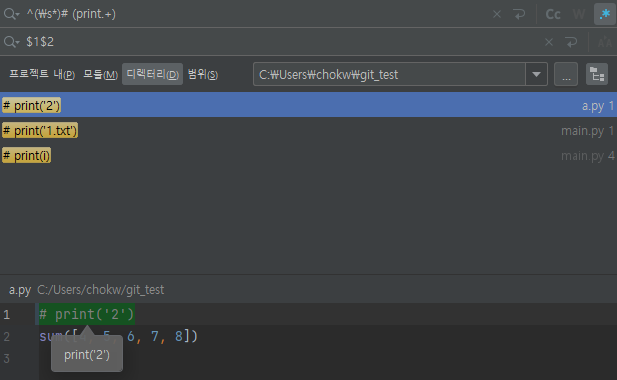This screenshot has width=617, height=380.
Task: Toggle the recursive subdirectories search icon
Action: click(597, 74)
